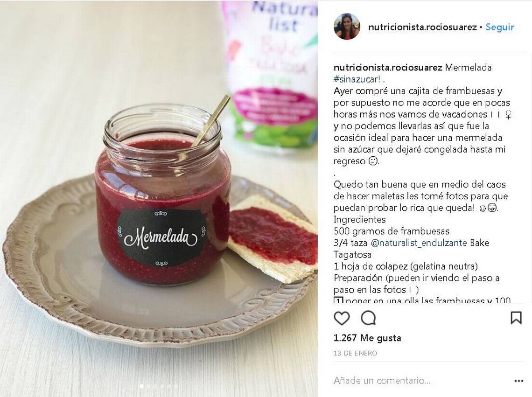Open nutricionista.rociosuarez profile from the header
Image resolution: width=532 pixels, height=397 pixels.
coord(422,27)
